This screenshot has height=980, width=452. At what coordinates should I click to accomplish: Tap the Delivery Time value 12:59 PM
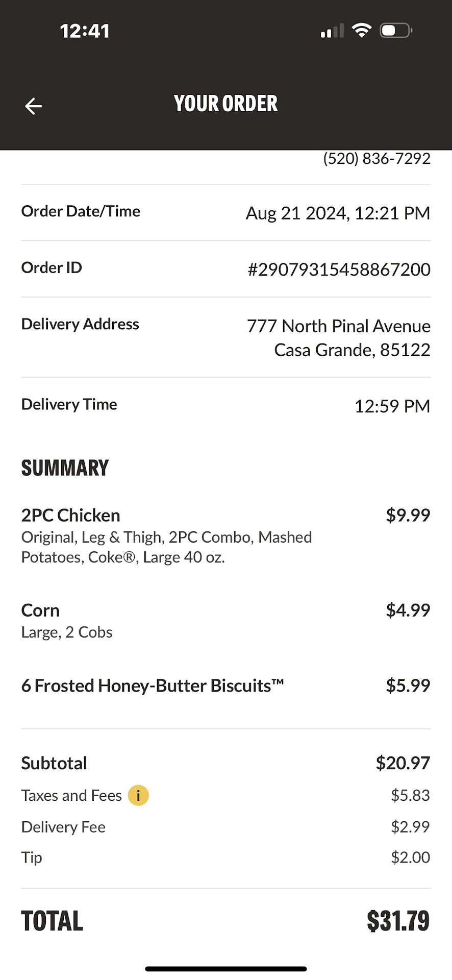pyautogui.click(x=392, y=406)
